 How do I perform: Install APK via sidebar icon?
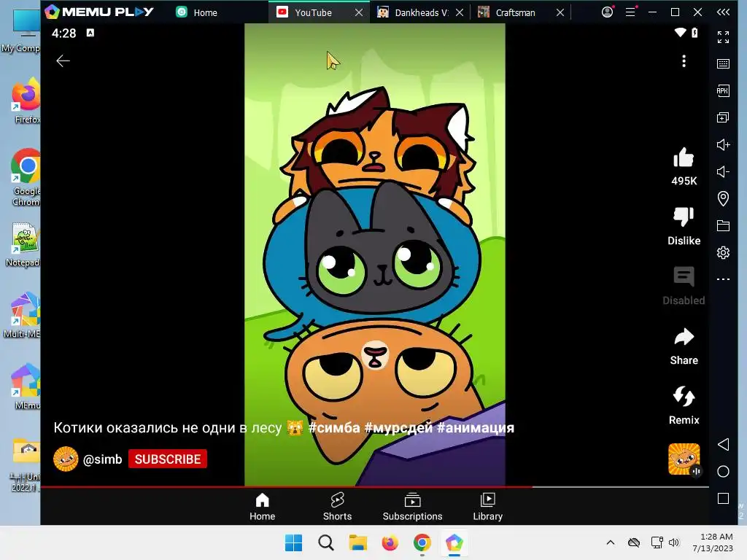coord(723,90)
